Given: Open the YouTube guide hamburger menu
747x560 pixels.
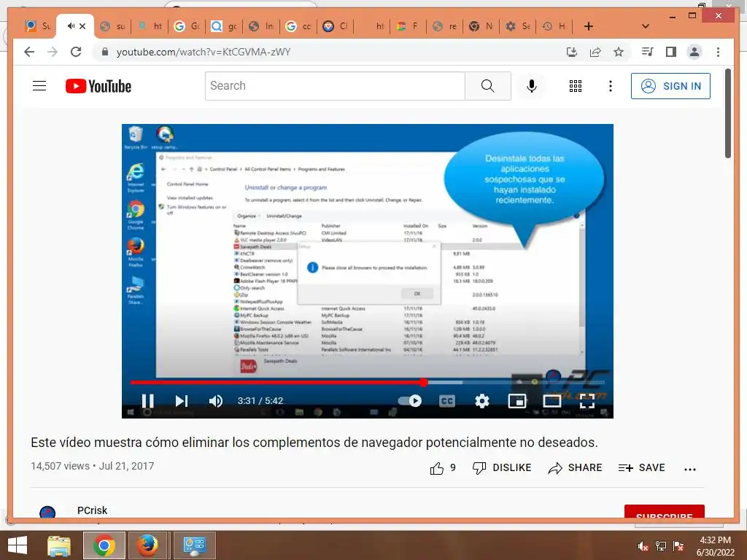Looking at the screenshot, I should point(39,86).
